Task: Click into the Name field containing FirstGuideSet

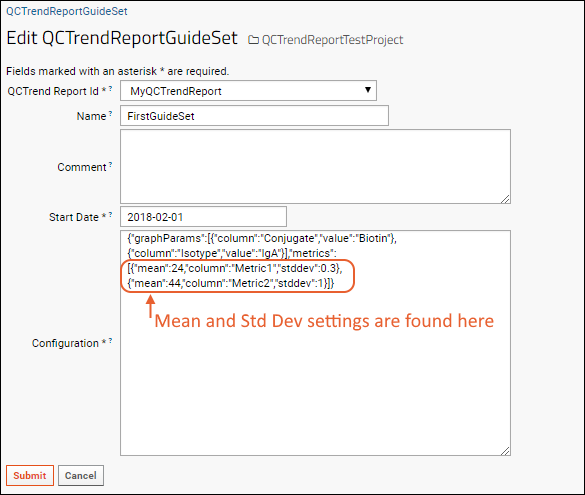Action: point(254,116)
